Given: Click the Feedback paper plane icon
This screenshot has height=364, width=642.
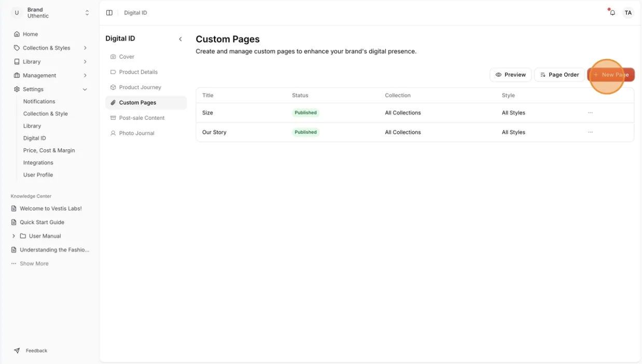Looking at the screenshot, I should 17,351.
